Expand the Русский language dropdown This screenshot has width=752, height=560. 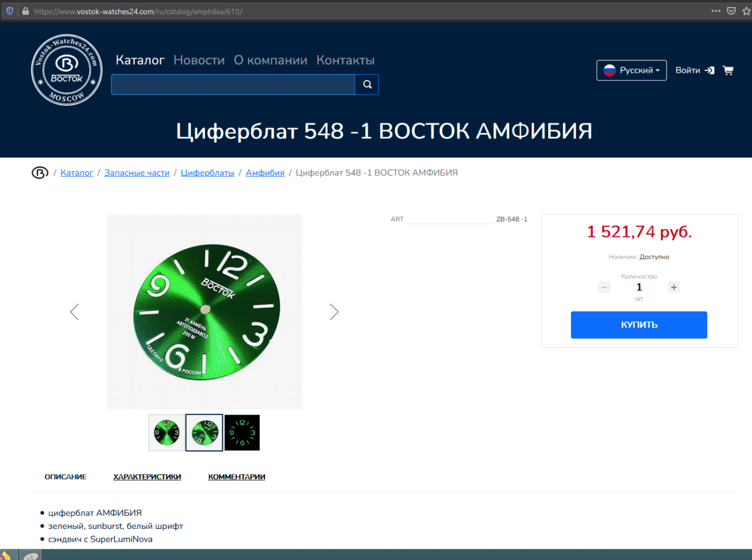(x=632, y=71)
